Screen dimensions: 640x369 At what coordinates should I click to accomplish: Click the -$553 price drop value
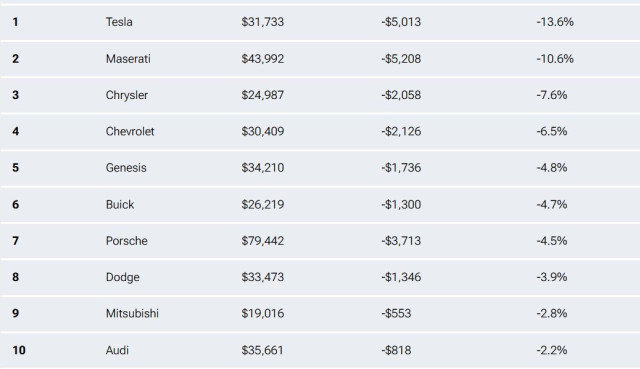tap(396, 313)
